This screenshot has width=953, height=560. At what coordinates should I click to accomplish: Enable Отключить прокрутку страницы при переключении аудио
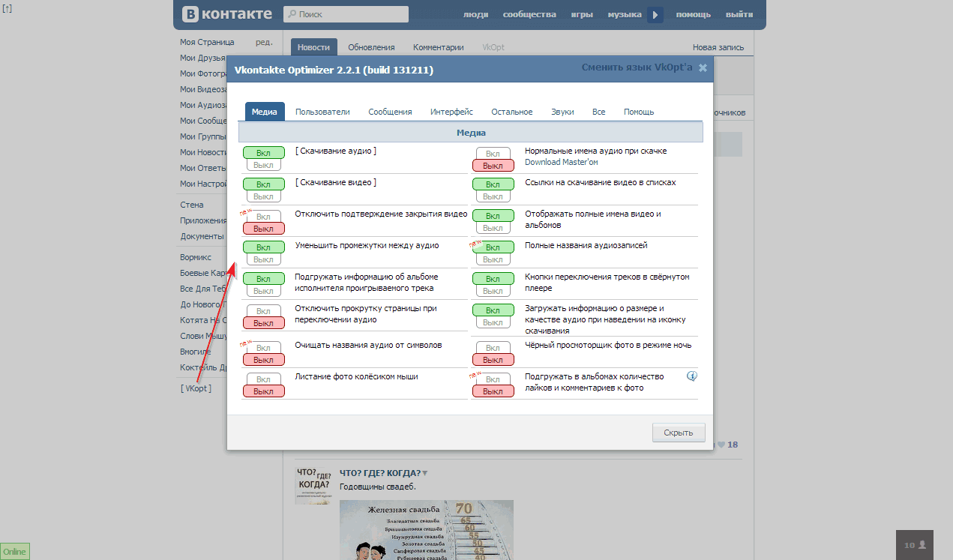(263, 310)
